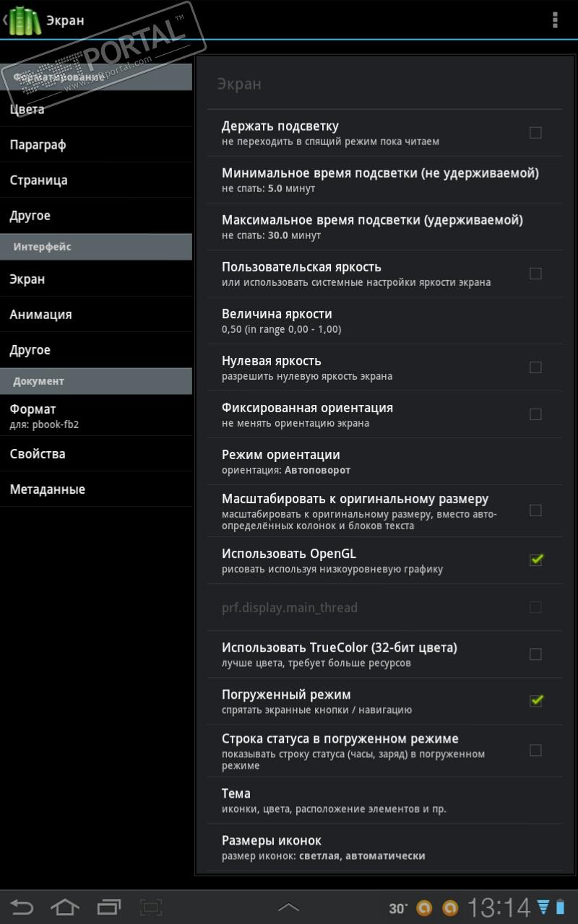Tap the screenshot capture icon

[151, 907]
